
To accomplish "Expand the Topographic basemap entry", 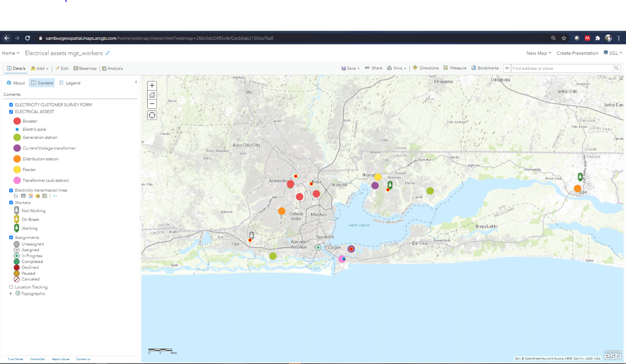I will 11,293.
